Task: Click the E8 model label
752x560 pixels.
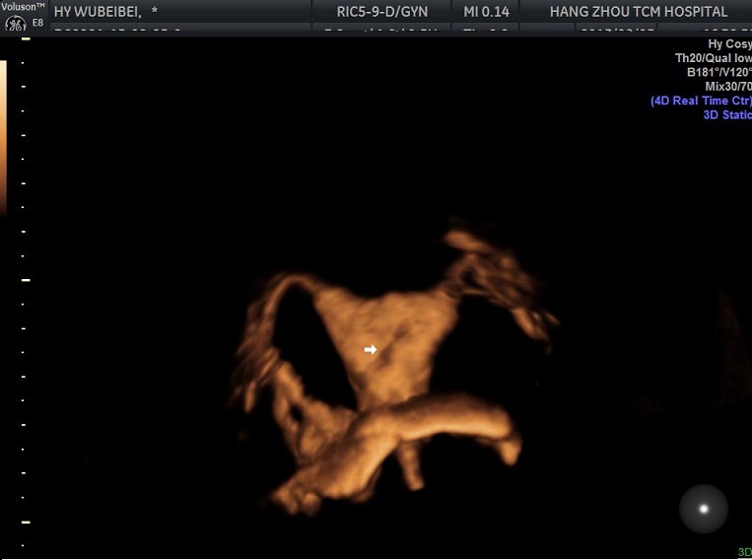Action: 37,24
